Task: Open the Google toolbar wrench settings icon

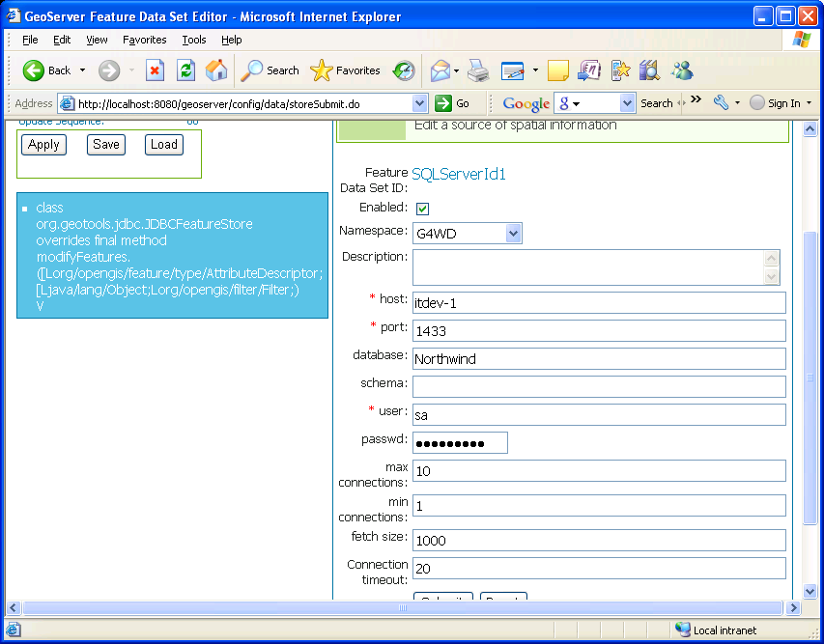Action: [721, 102]
